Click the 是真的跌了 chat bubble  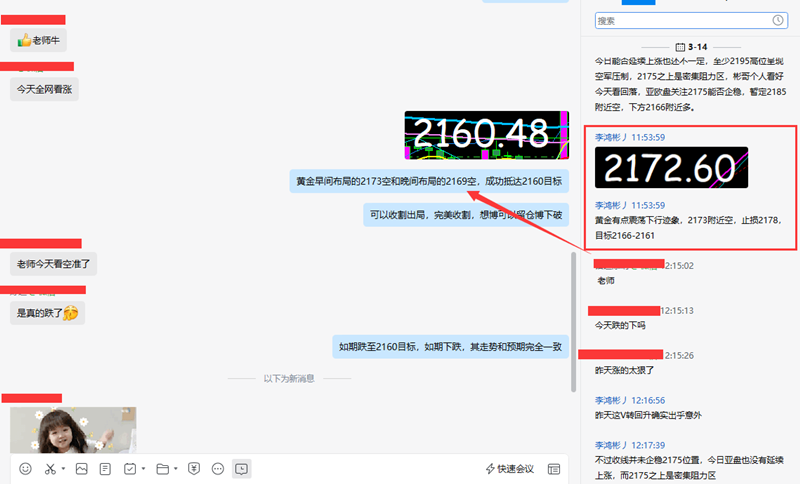[x=47, y=313]
